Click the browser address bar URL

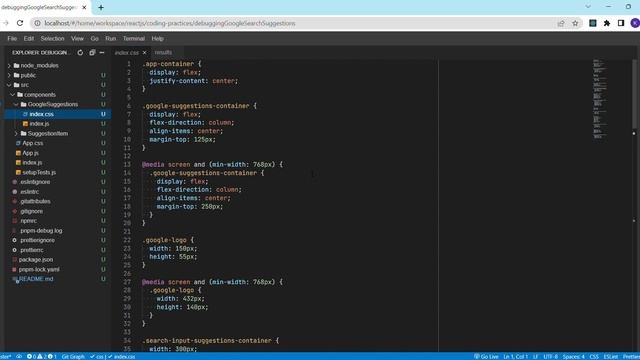coord(170,23)
